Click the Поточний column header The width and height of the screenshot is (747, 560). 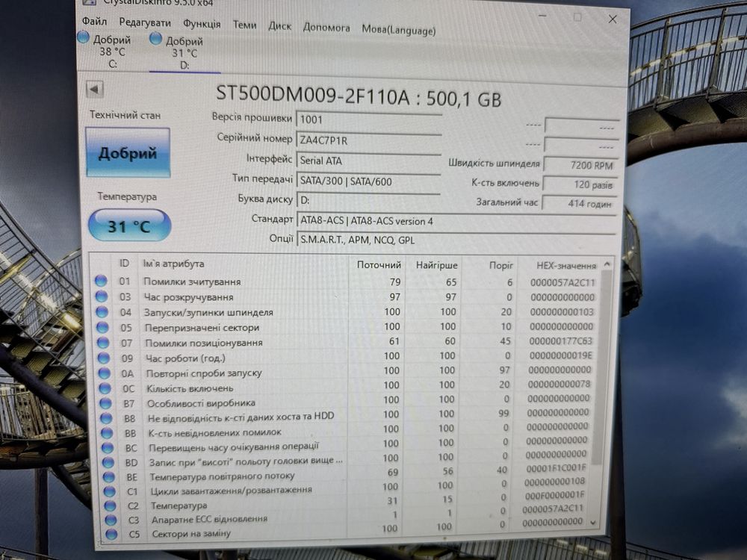click(379, 265)
